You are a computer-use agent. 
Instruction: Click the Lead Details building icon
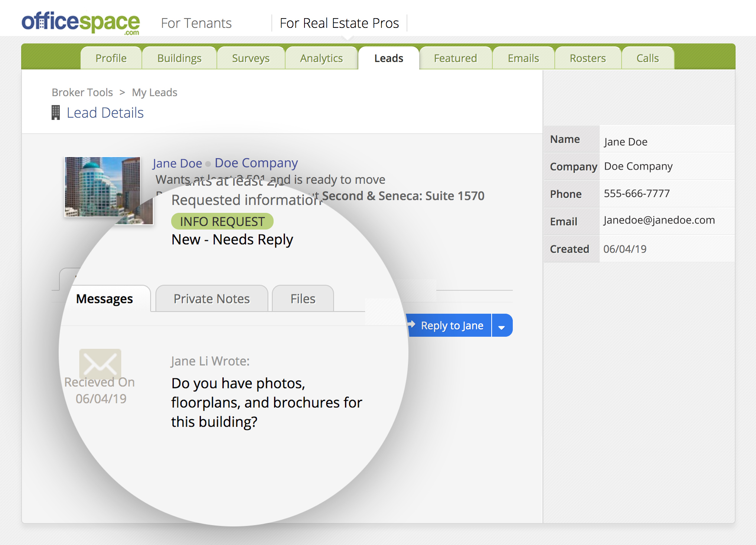pos(56,112)
